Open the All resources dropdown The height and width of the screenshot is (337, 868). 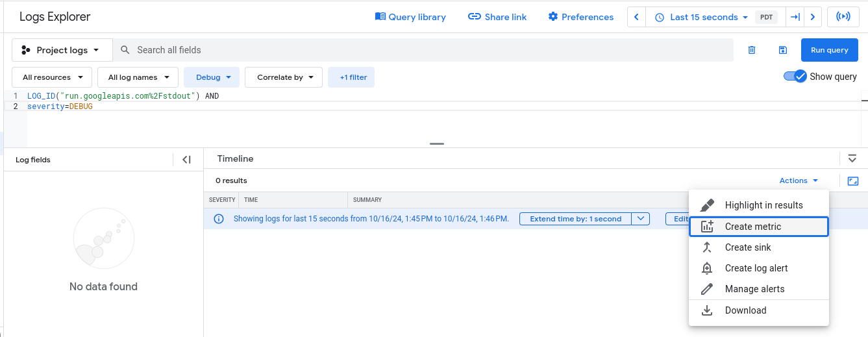pos(52,77)
